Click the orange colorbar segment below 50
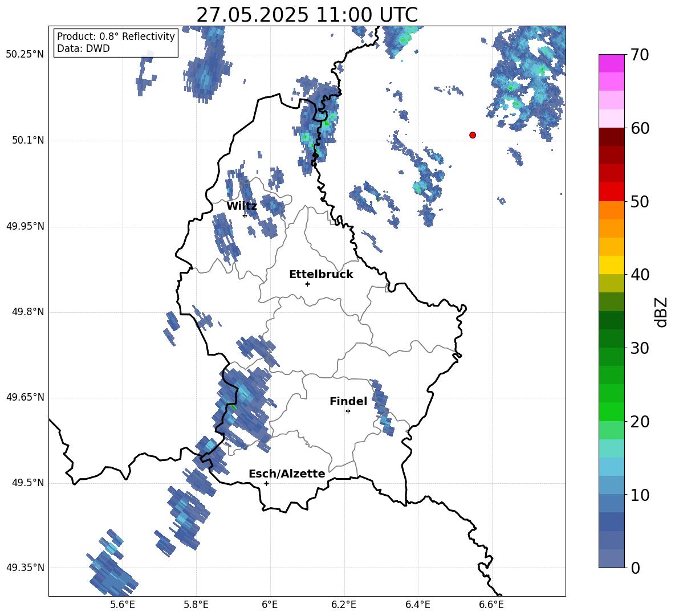This screenshot has height=616, width=675. coord(611,210)
